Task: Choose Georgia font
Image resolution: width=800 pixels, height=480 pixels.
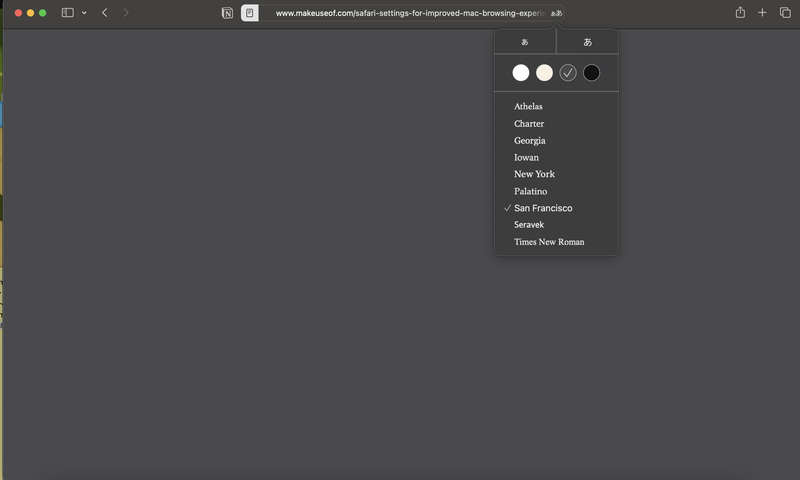Action: point(529,141)
